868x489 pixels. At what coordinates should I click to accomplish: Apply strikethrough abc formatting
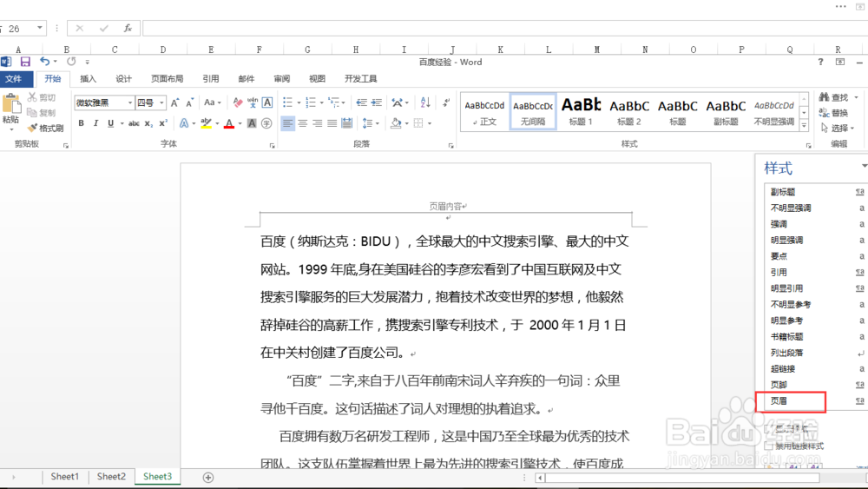point(134,123)
